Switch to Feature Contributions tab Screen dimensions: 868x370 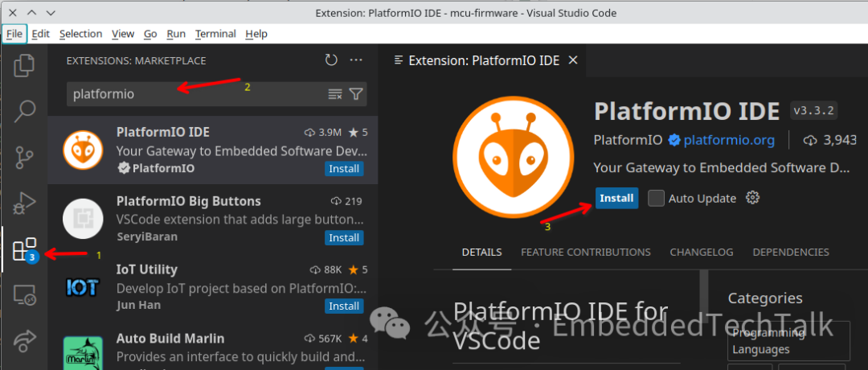click(585, 252)
